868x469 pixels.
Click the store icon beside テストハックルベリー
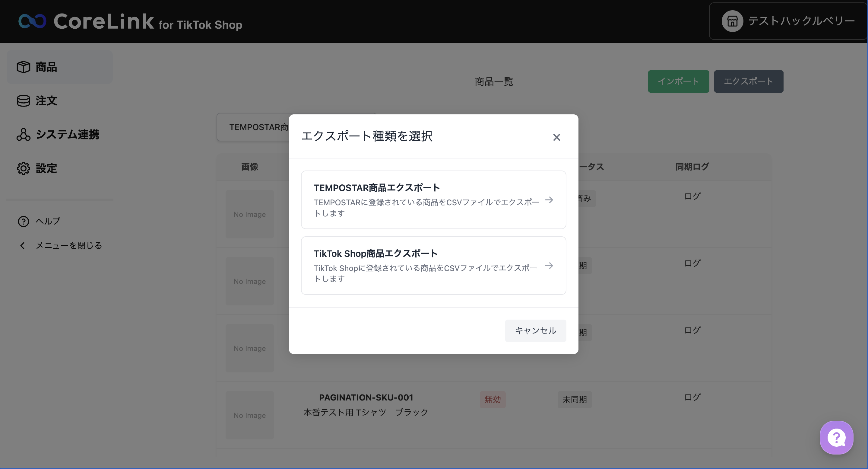pos(732,21)
